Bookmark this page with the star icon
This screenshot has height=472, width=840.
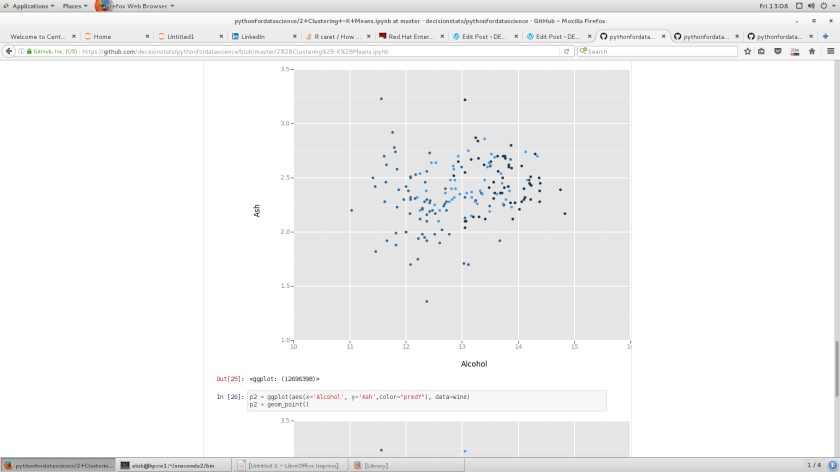click(x=747, y=51)
